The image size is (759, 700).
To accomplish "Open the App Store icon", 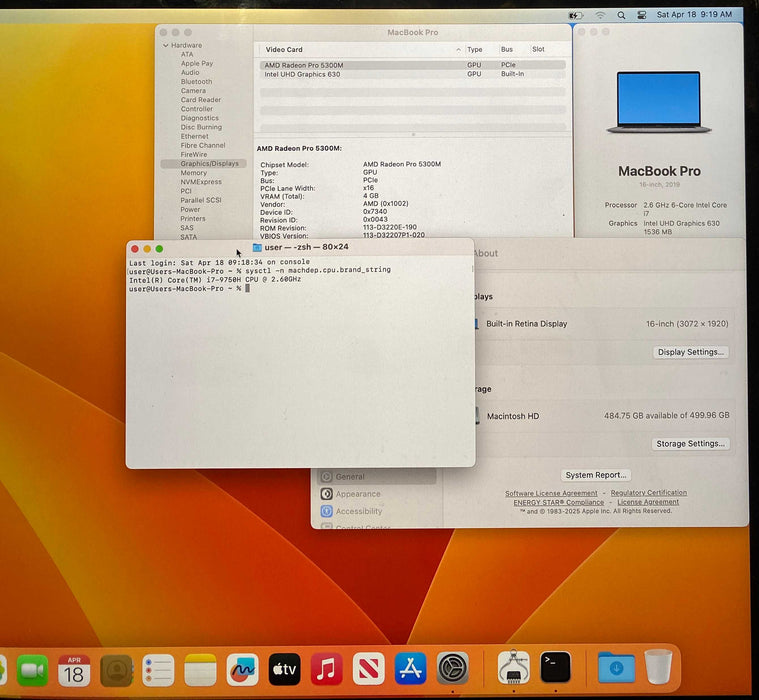I will tap(410, 668).
